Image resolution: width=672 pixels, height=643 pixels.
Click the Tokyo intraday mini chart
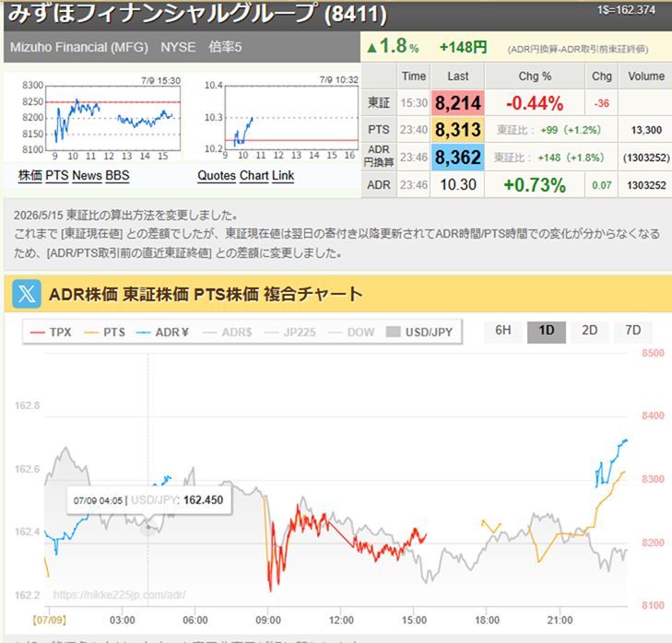click(113, 117)
